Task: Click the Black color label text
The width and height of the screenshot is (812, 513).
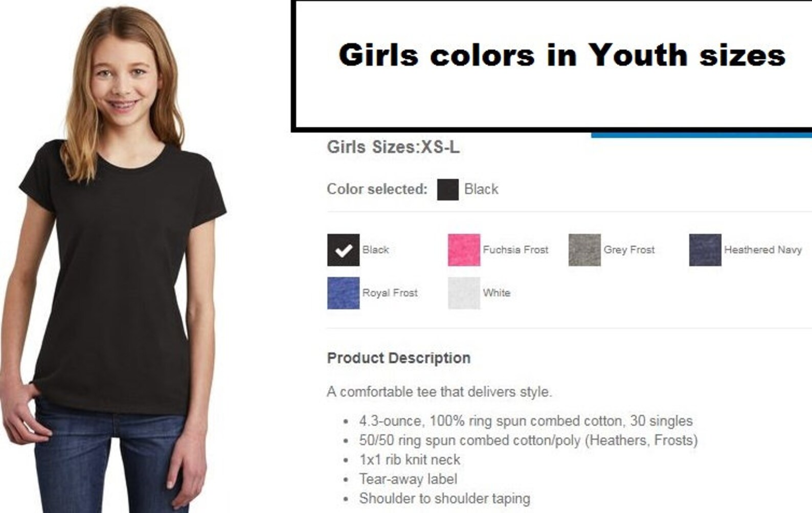Action: 375,250
